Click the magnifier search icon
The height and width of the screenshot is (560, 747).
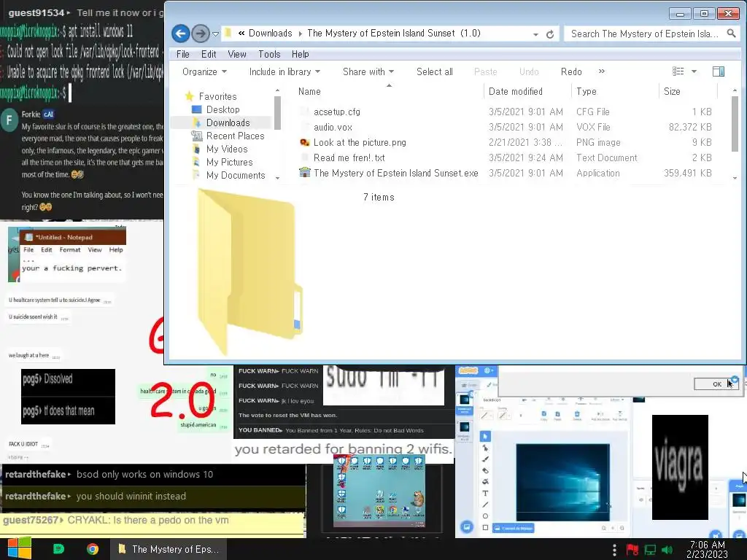pos(731,34)
